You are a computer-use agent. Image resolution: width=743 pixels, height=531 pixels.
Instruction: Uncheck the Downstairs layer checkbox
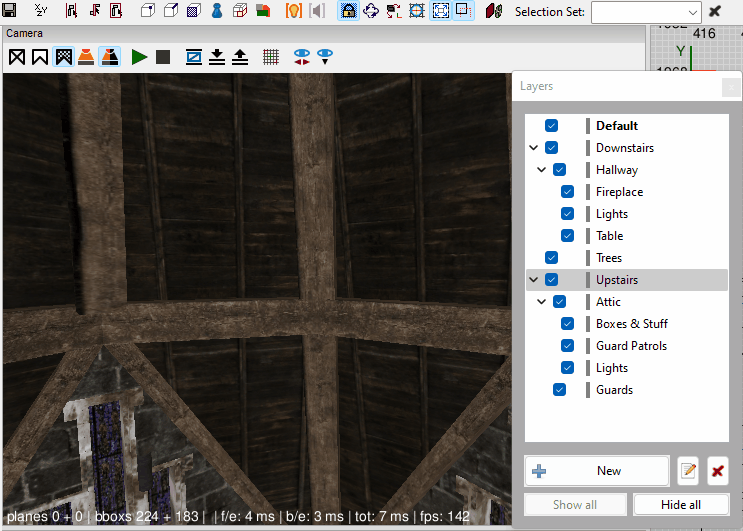551,148
